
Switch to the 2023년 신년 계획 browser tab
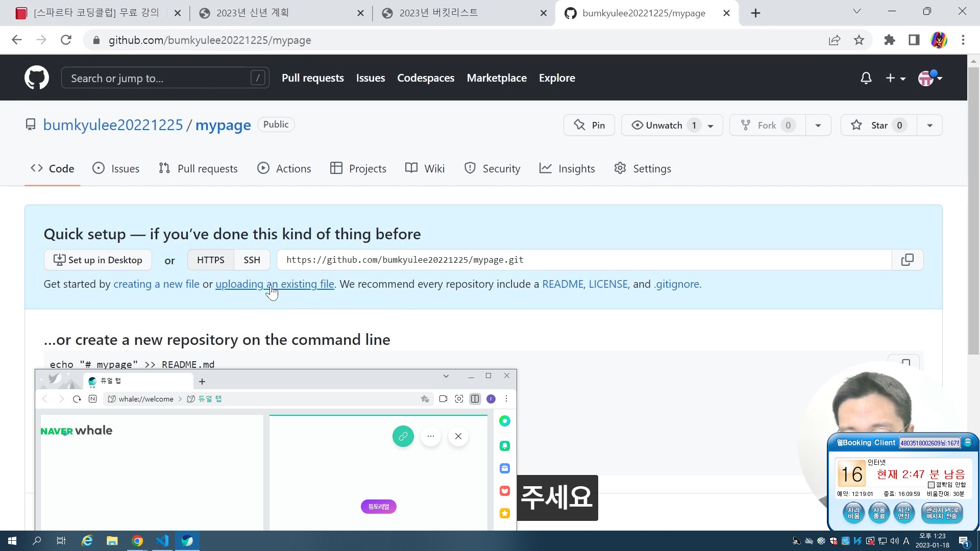(281, 13)
